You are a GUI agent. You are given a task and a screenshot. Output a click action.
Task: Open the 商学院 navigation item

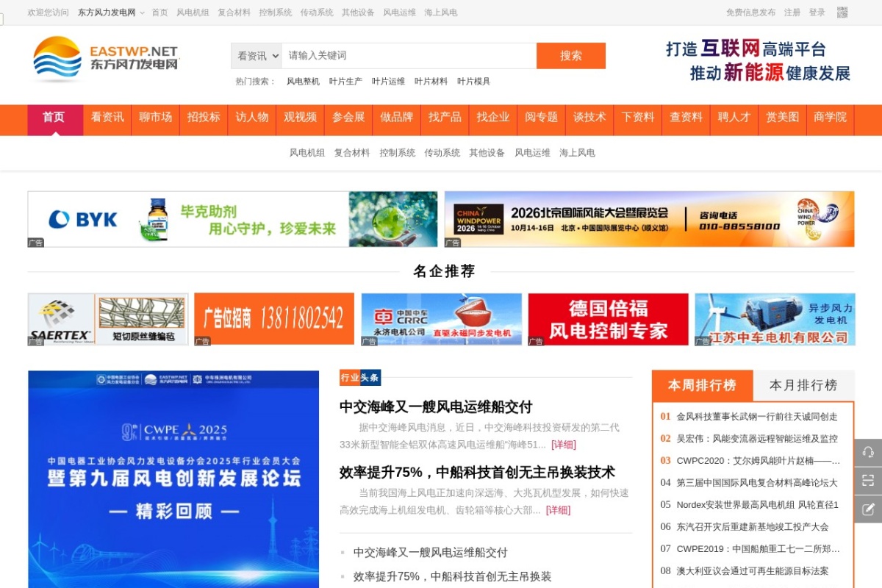[830, 118]
